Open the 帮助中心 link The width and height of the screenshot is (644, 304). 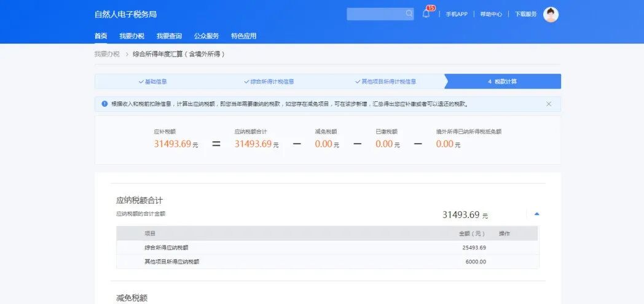click(491, 14)
